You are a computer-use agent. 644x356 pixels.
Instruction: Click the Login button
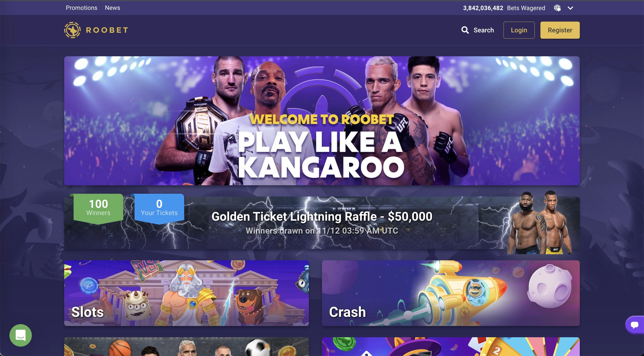coord(519,30)
